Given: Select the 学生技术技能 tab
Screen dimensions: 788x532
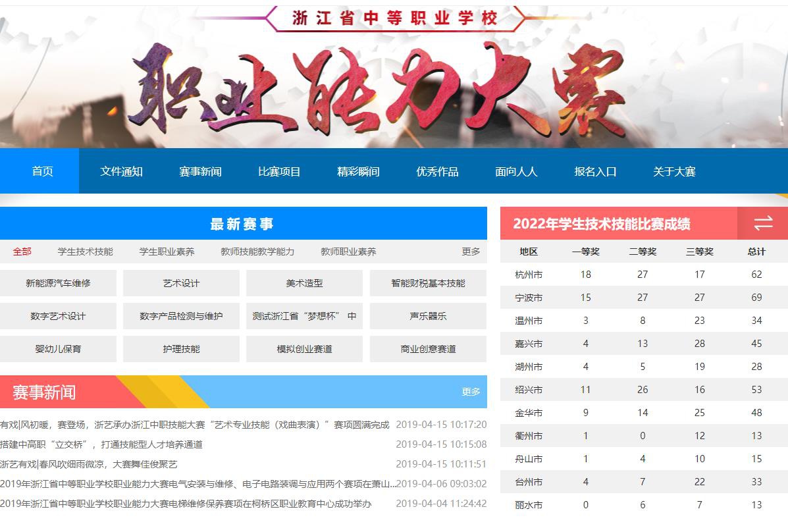Looking at the screenshot, I should (x=85, y=252).
